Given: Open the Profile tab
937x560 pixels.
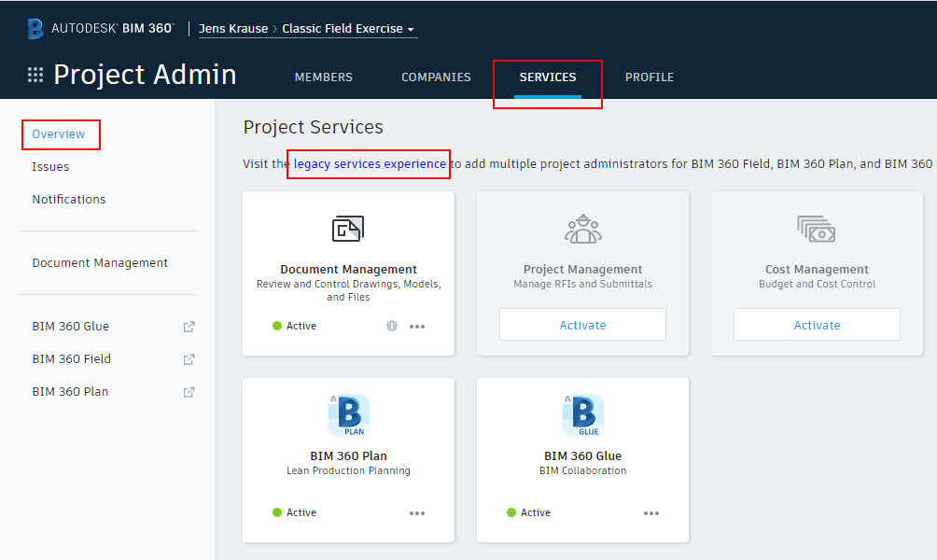Looking at the screenshot, I should (650, 77).
